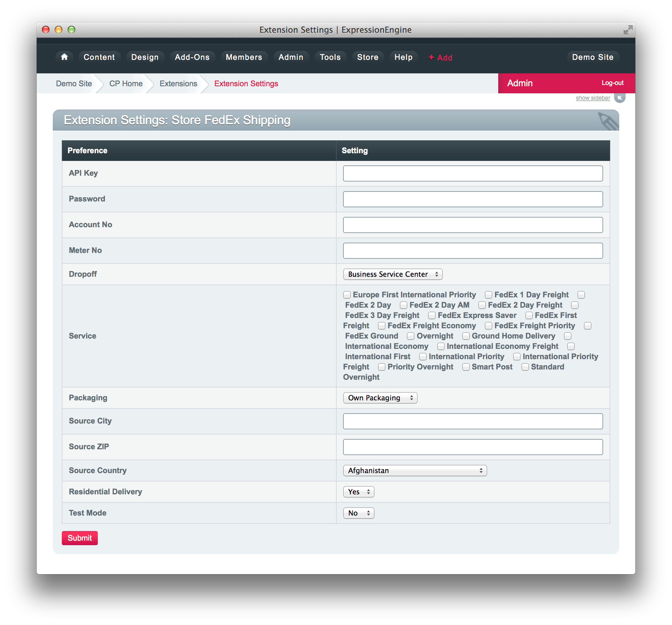The width and height of the screenshot is (672, 625).
Task: Enable International Economy Freight checkbox
Action: coord(441,347)
